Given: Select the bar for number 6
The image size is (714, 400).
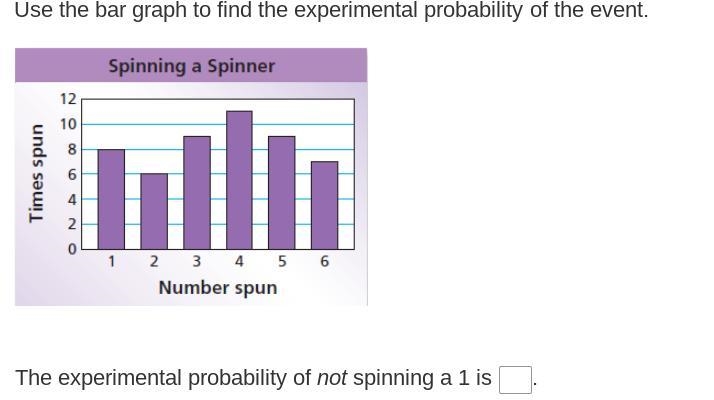Looking at the screenshot, I should point(325,205).
